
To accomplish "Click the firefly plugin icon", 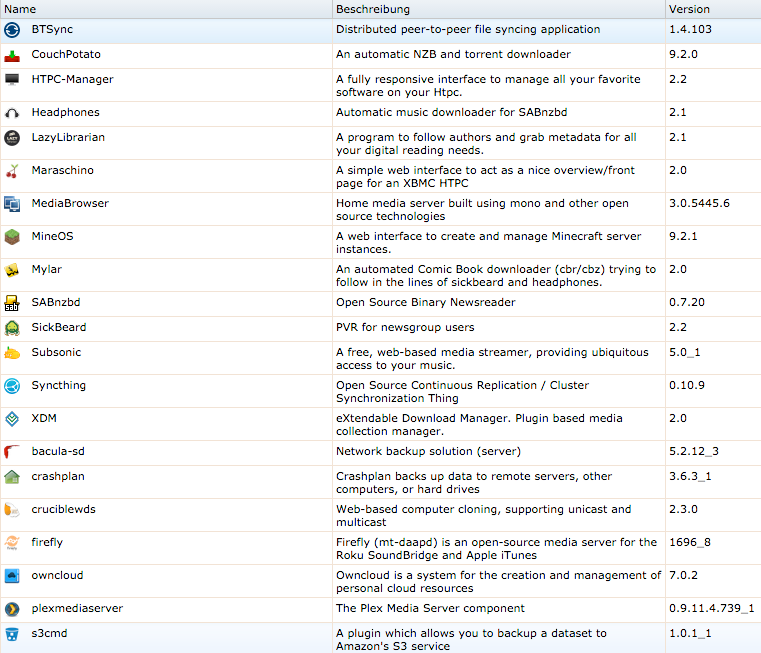I will [12, 543].
